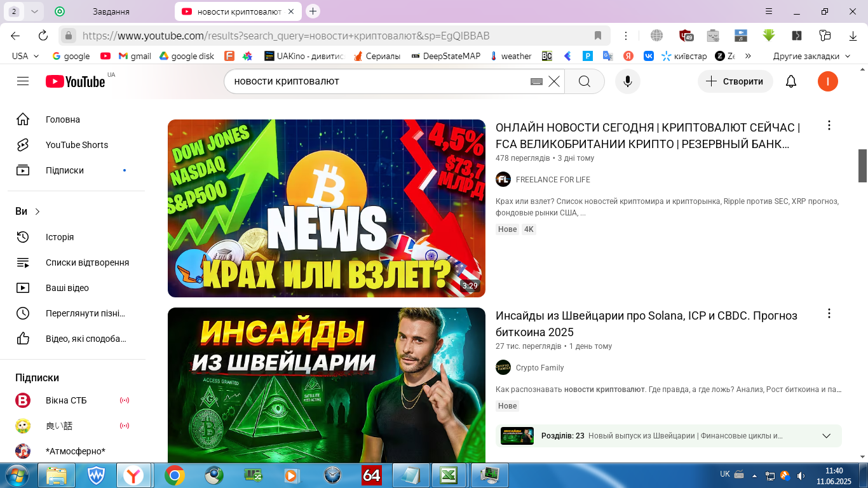Open the FREELANCE FOR LIFE channel avatar
Screen dimensions: 868x488
pyautogui.click(x=503, y=179)
